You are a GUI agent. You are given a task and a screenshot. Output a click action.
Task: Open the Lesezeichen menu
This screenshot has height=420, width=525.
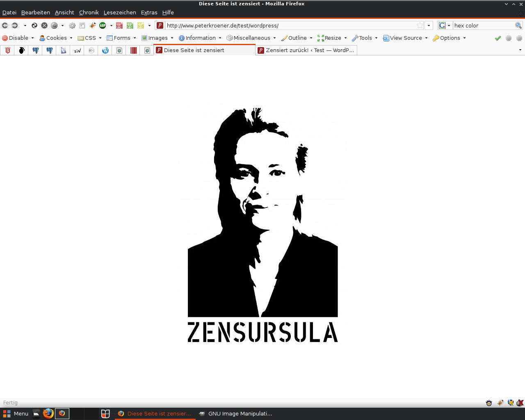coord(120,13)
